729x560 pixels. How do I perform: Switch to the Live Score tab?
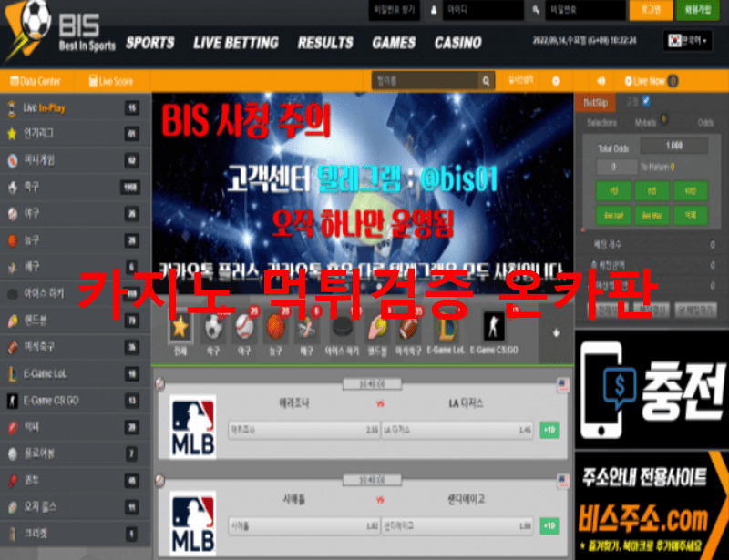coord(111,81)
